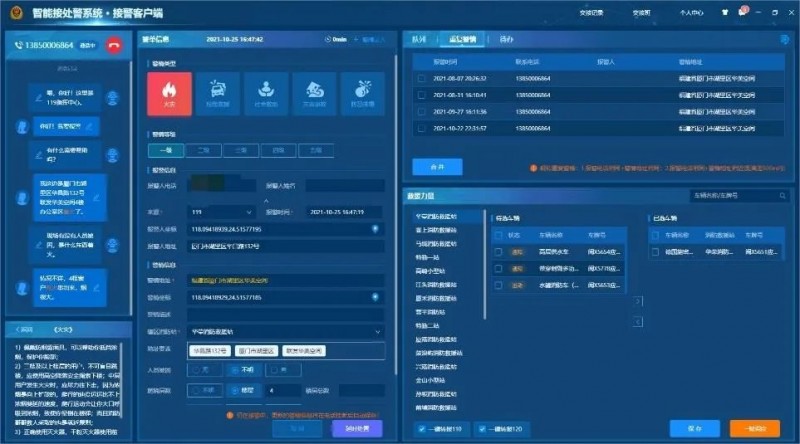Click the location pin beside the incident coordinates
This screenshot has width=800, height=444.
click(x=374, y=297)
